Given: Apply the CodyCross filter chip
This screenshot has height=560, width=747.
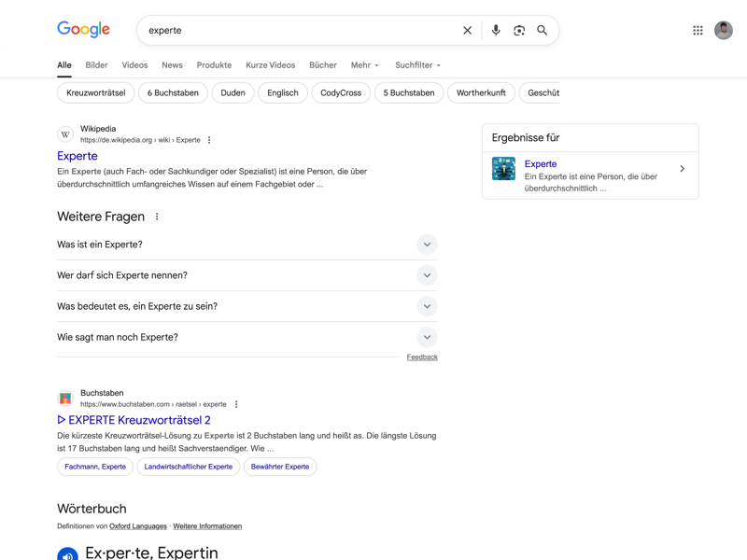Looking at the screenshot, I should tap(341, 92).
